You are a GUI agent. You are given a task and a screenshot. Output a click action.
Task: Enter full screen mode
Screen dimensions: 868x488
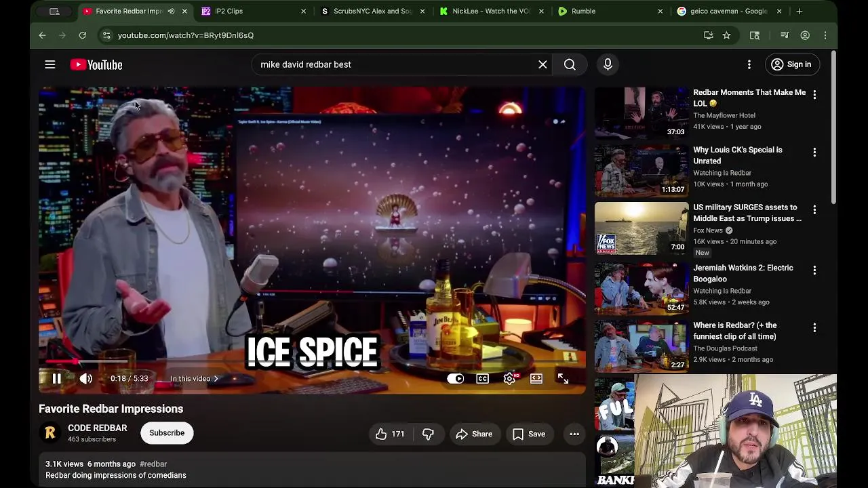tap(563, 379)
